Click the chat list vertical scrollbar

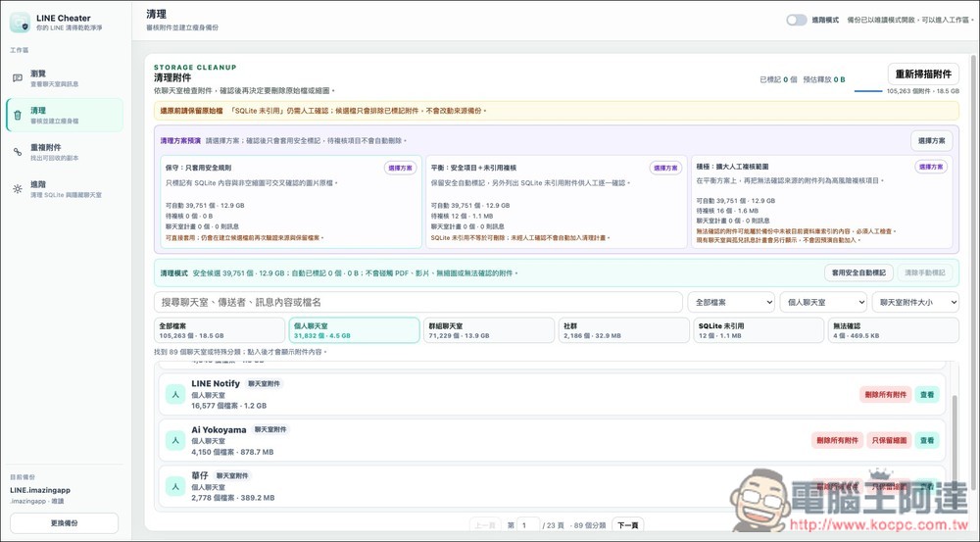954,441
